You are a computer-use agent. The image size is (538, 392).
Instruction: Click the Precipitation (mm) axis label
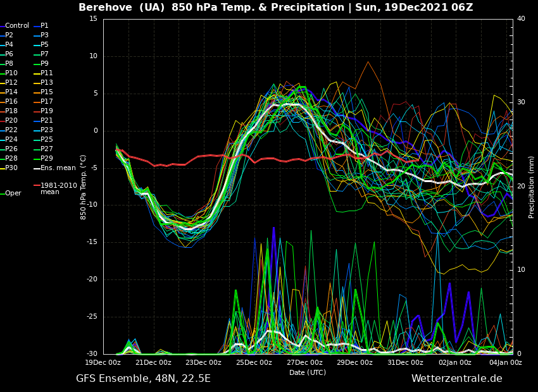click(x=532, y=187)
